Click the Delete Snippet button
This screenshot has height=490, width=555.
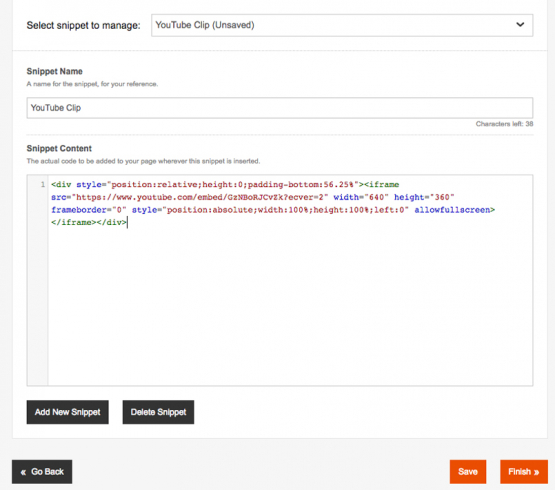click(158, 412)
